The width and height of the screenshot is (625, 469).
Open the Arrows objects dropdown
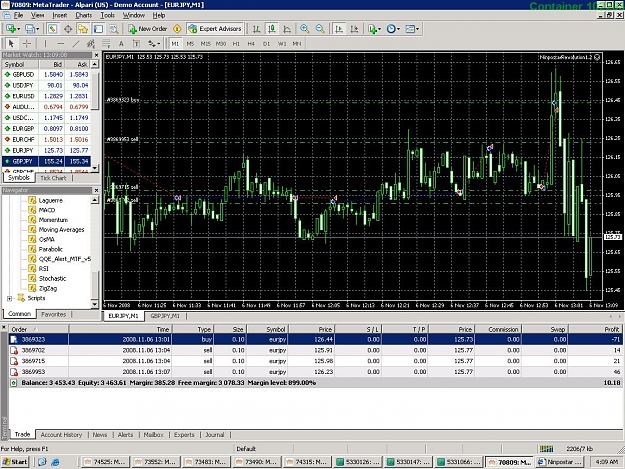154,43
